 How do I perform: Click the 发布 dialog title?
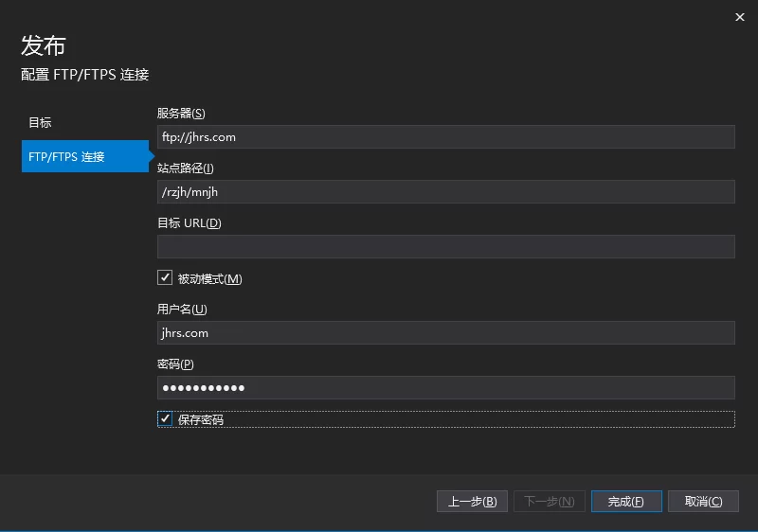point(43,45)
